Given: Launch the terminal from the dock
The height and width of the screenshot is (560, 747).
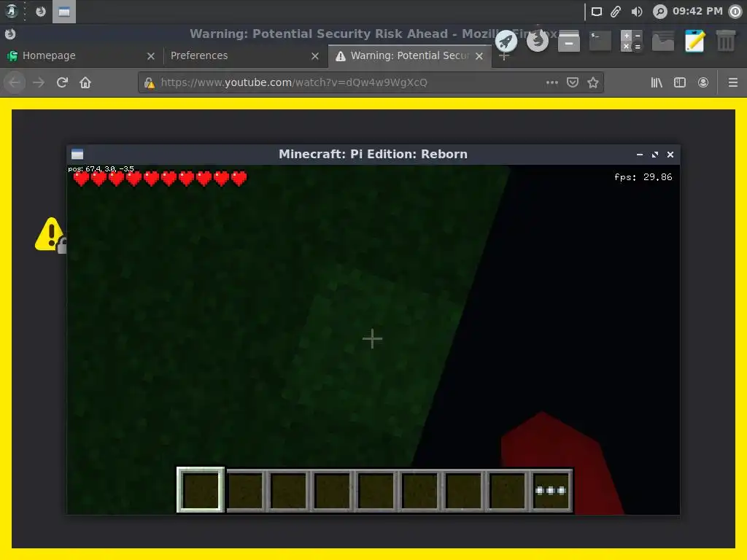Looking at the screenshot, I should pyautogui.click(x=600, y=41).
